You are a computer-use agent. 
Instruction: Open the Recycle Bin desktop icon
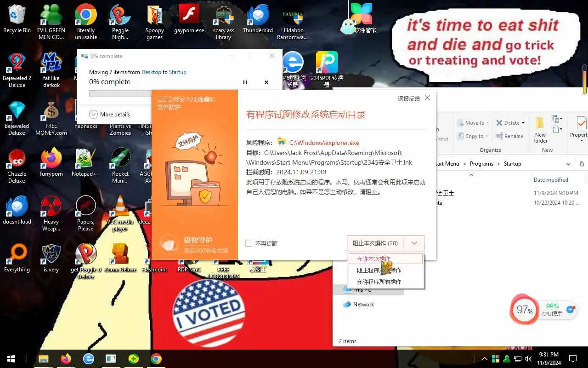coord(17,18)
